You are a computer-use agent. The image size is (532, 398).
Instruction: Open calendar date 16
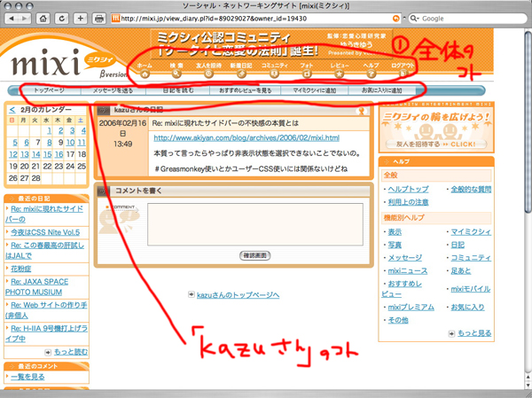(59, 154)
